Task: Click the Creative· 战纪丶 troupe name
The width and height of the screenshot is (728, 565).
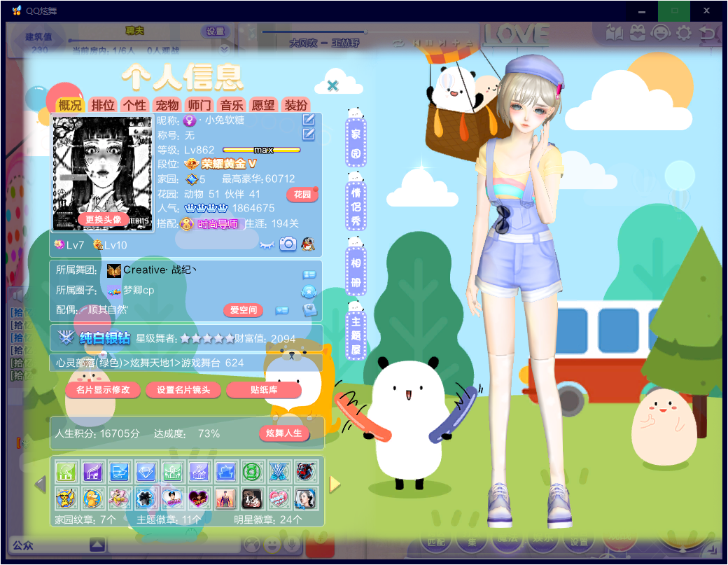Action: coord(160,270)
